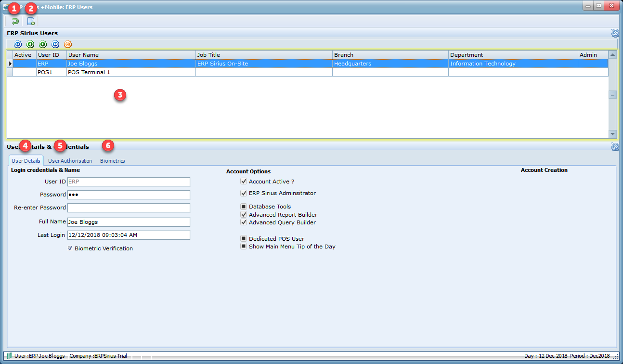The width and height of the screenshot is (623, 364).
Task: Toggle ERP Sirius Adminsitrator checkbox
Action: point(244,193)
